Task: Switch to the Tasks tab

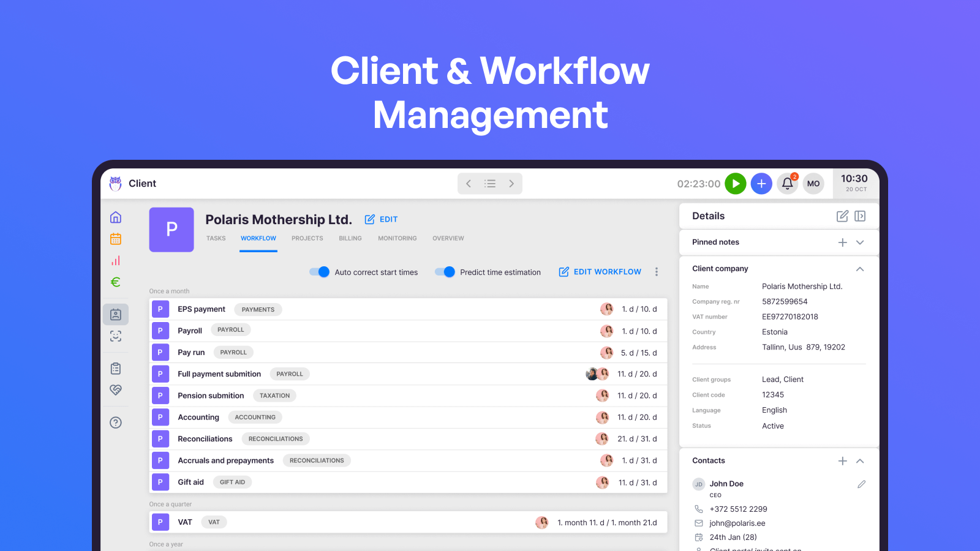Action: [216, 239]
